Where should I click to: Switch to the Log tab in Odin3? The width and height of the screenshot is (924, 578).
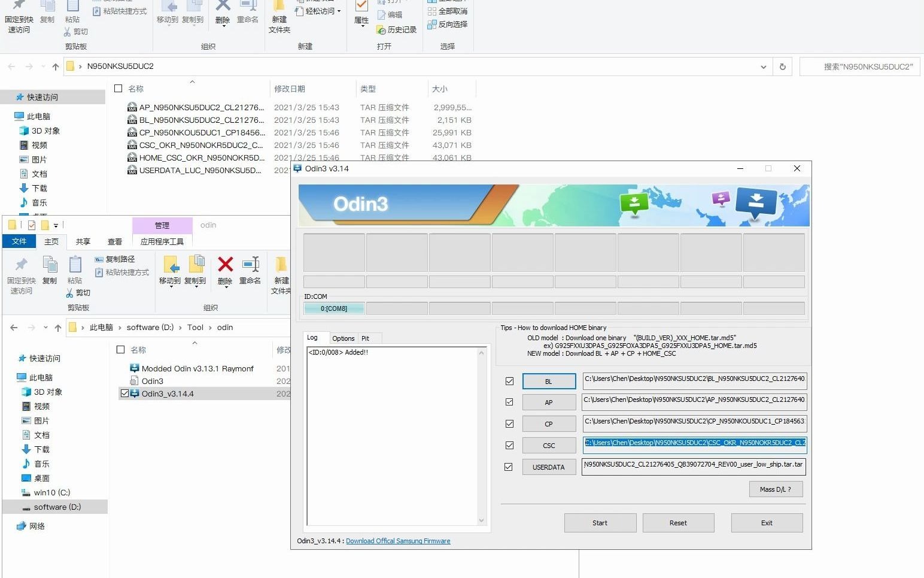pos(312,338)
